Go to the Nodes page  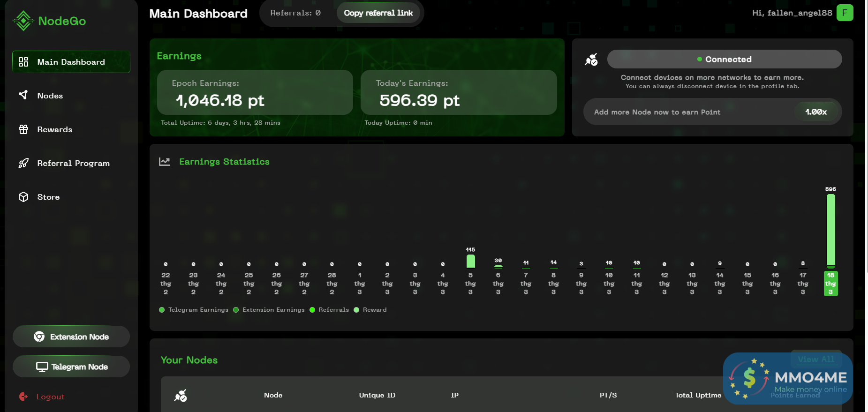71,96
